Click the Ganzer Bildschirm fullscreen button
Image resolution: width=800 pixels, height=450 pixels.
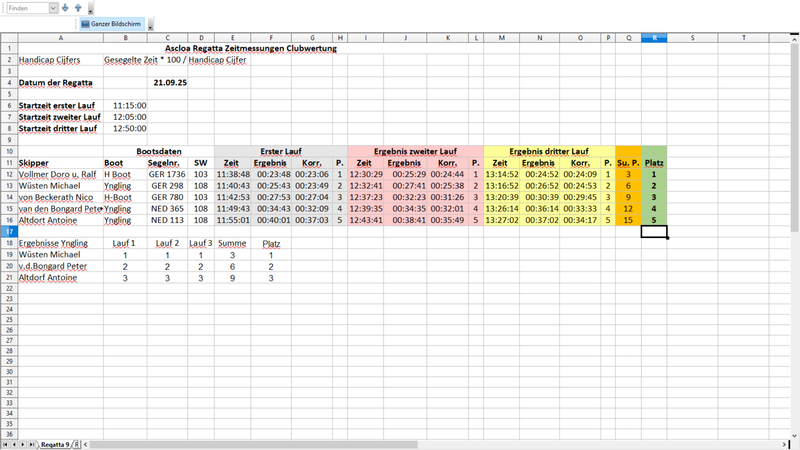click(x=111, y=23)
